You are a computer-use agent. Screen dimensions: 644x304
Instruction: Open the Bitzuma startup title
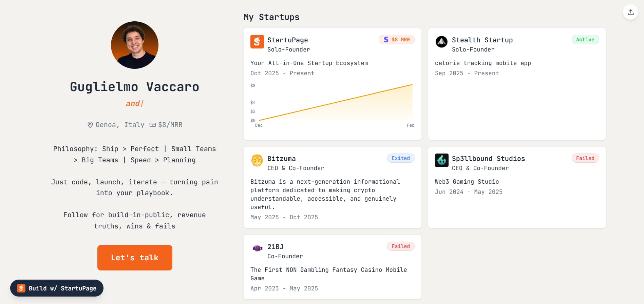pyautogui.click(x=281, y=159)
